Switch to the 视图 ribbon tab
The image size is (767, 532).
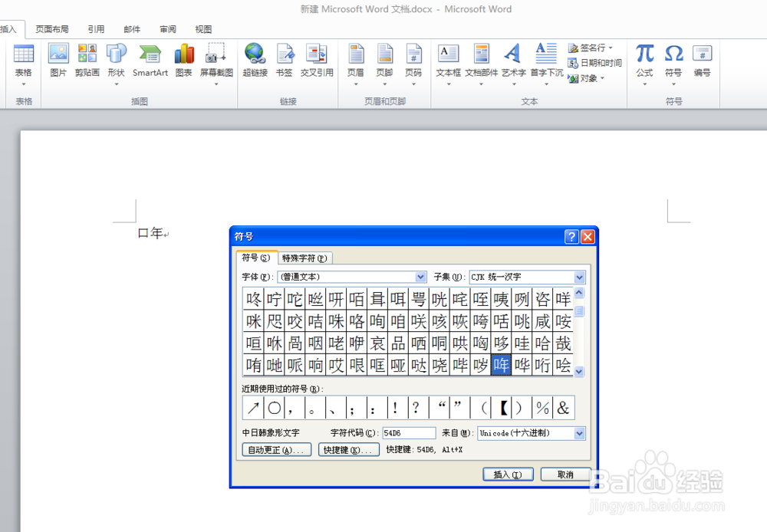click(203, 29)
